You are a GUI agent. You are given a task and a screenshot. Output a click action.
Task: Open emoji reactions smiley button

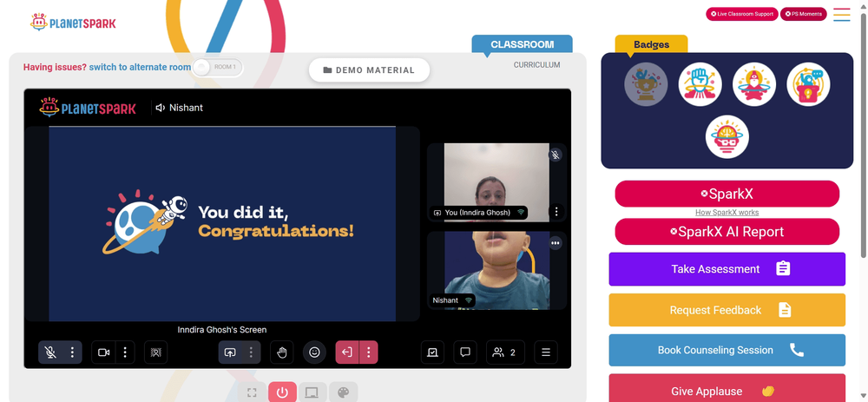click(314, 353)
